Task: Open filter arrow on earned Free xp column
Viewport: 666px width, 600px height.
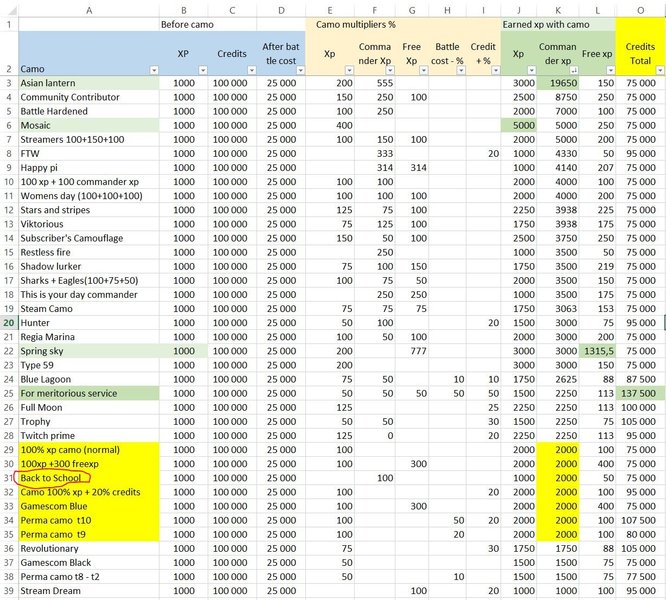Action: pos(612,70)
